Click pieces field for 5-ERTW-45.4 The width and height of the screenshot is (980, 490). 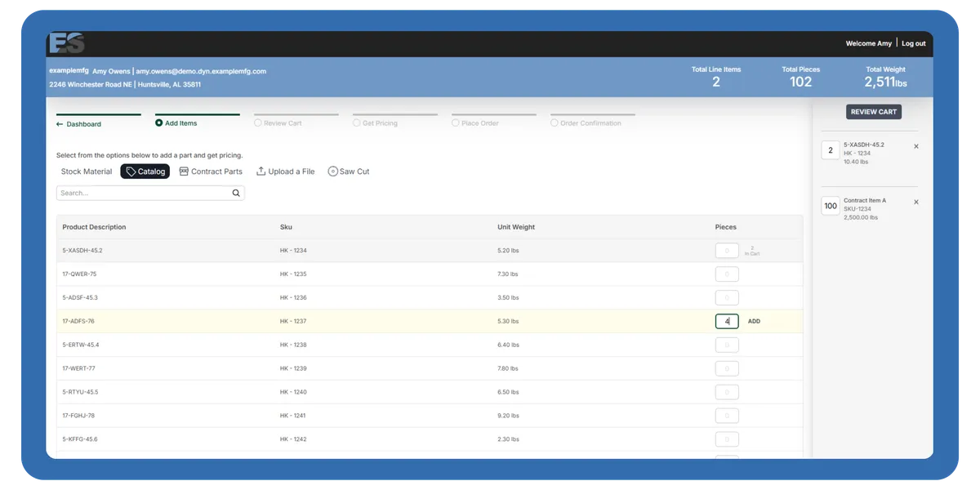pyautogui.click(x=727, y=345)
